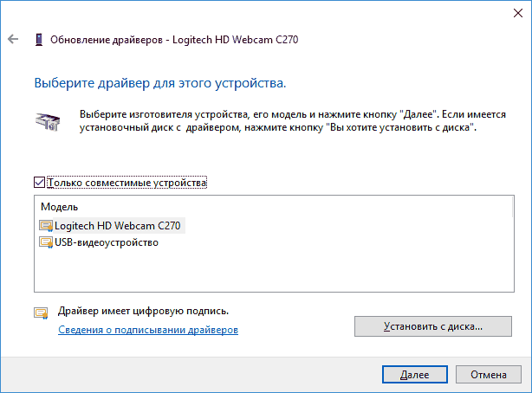The height and width of the screenshot is (393, 532).
Task: Cancel with the "Отмена" button
Action: pyautogui.click(x=489, y=375)
